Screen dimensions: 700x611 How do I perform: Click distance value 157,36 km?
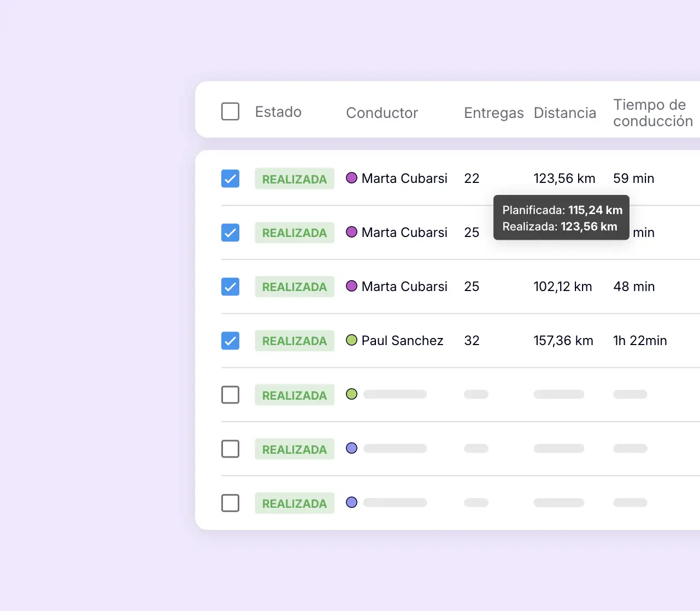click(563, 341)
